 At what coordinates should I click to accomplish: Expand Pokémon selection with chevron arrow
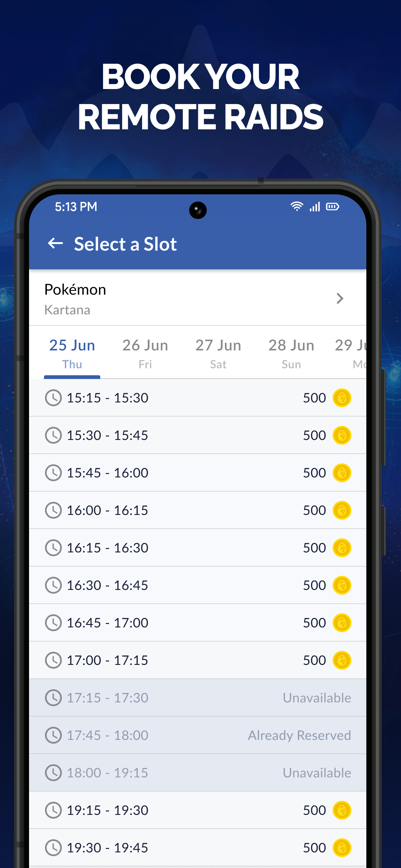(340, 298)
